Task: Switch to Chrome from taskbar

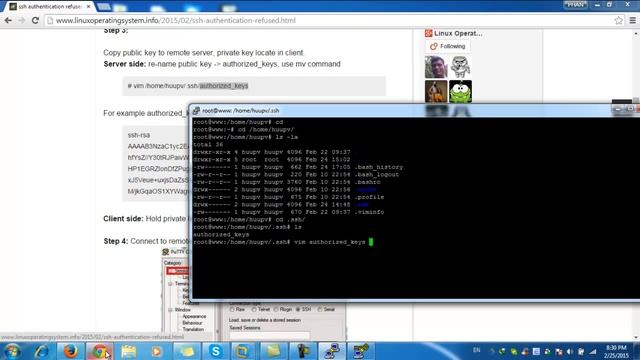Action: (99, 351)
